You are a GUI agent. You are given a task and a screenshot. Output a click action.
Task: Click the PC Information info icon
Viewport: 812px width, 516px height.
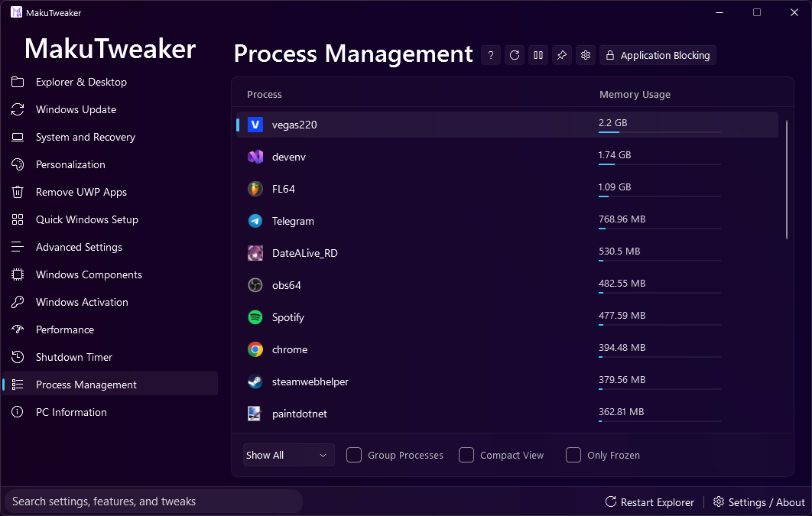18,412
